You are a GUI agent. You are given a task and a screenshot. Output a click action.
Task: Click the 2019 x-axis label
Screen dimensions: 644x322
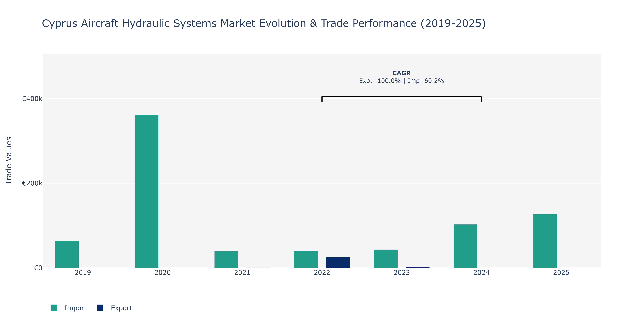[x=83, y=272]
